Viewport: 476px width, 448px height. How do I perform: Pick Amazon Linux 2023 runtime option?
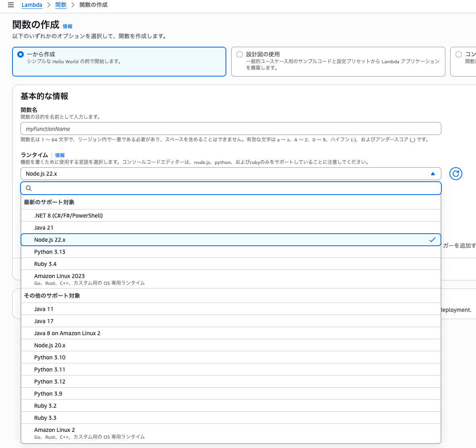pos(59,276)
